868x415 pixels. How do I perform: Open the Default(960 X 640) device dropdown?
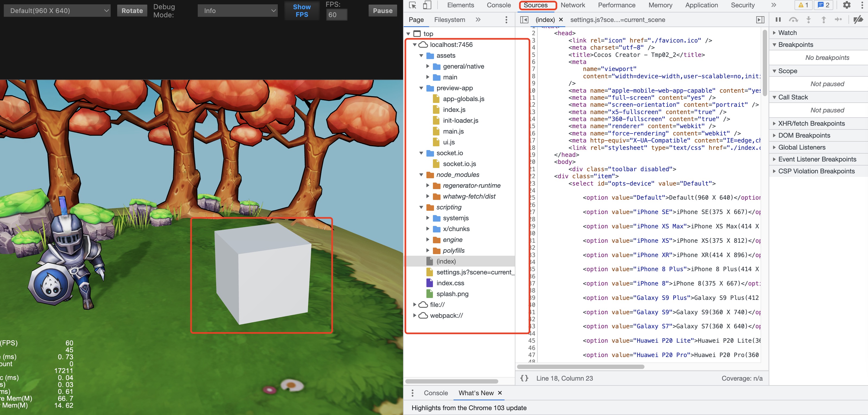pyautogui.click(x=57, y=11)
